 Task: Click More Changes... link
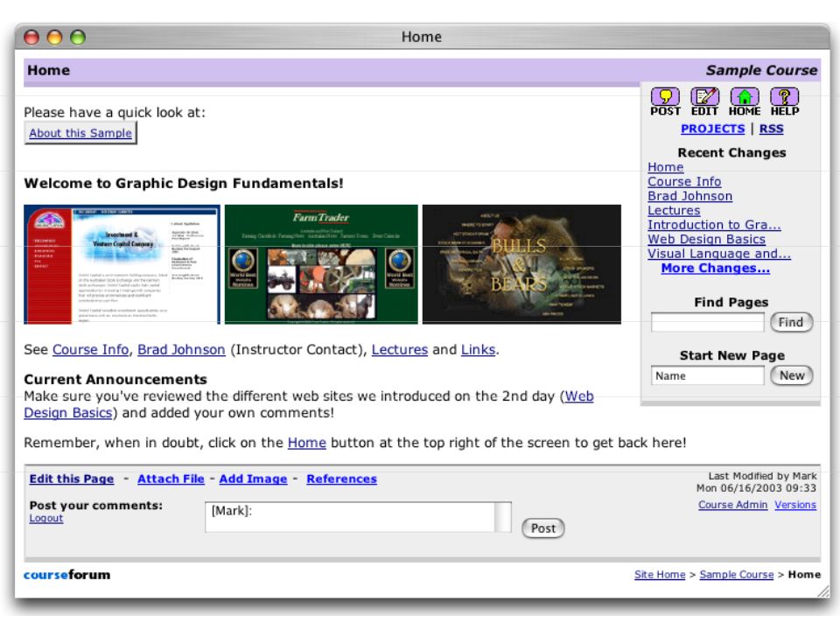[x=715, y=269]
